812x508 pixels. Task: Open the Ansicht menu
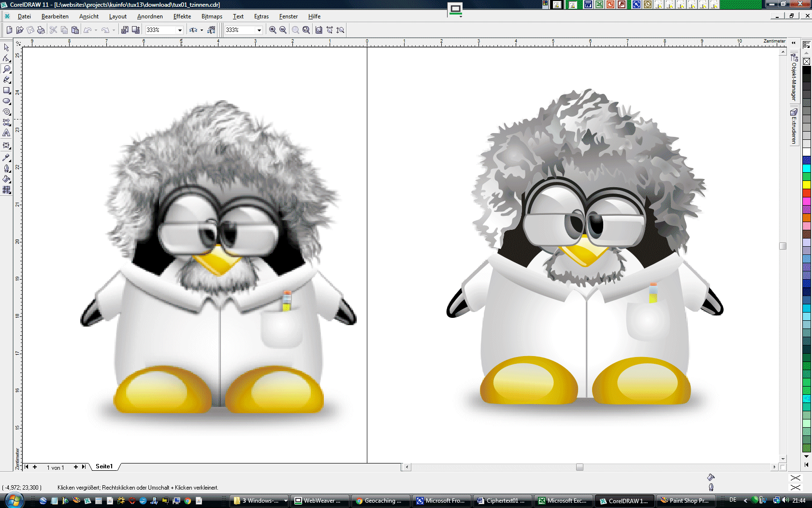89,16
